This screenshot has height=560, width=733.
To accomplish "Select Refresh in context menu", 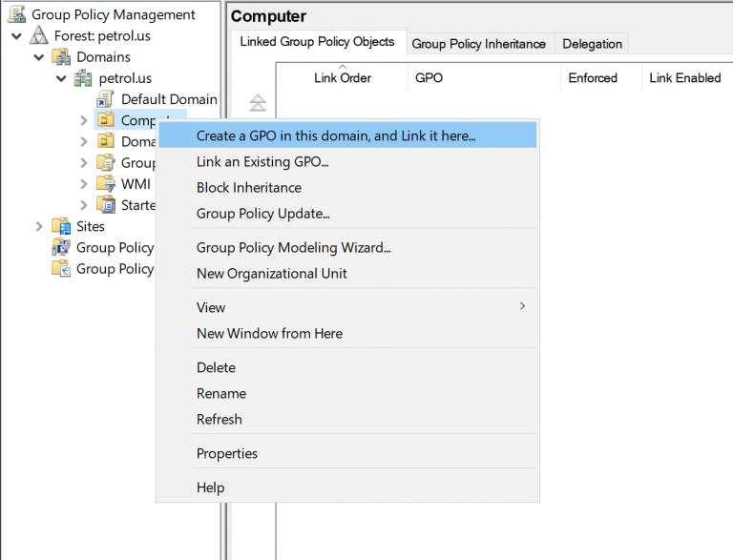I will pyautogui.click(x=347, y=420).
